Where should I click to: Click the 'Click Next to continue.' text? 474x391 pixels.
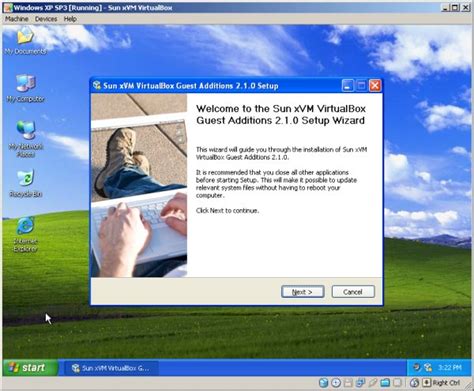pos(227,211)
